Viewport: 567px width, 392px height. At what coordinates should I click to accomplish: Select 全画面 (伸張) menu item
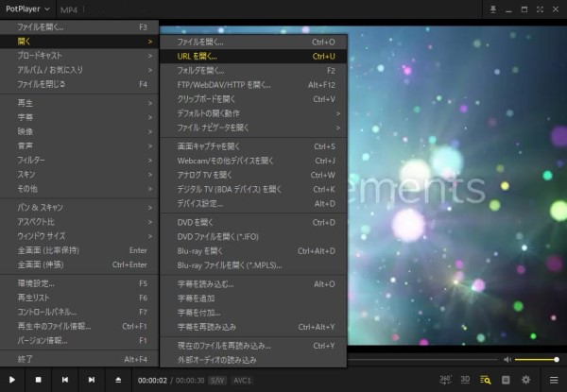(79, 264)
